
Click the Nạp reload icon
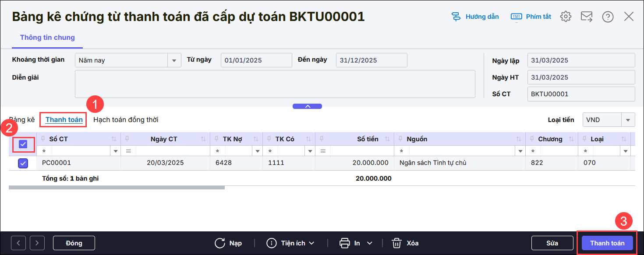point(220,243)
